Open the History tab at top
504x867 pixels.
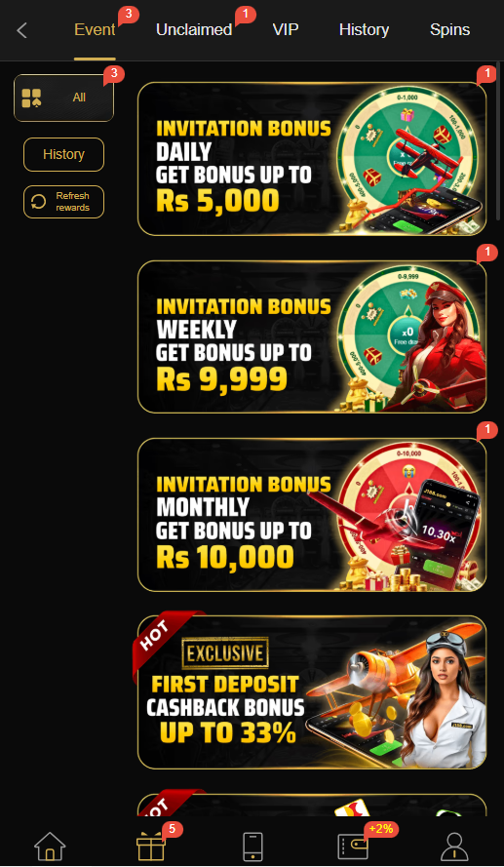tap(364, 30)
